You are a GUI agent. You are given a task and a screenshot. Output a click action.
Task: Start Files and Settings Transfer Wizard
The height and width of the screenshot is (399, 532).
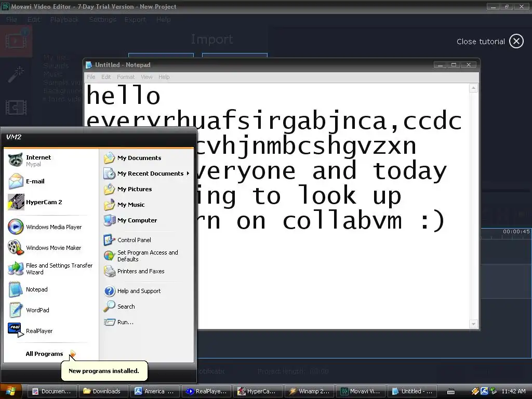click(51, 269)
